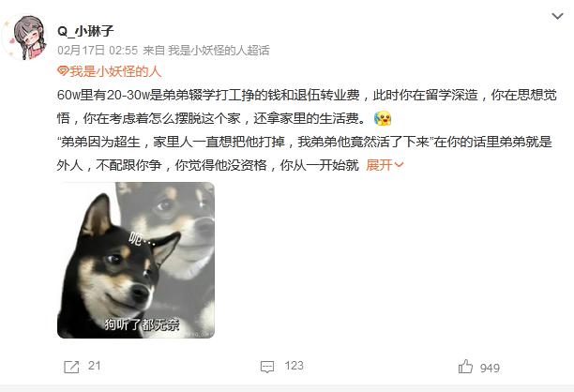Click the quoted paragraph starting “弟弟因为超生

305,154
